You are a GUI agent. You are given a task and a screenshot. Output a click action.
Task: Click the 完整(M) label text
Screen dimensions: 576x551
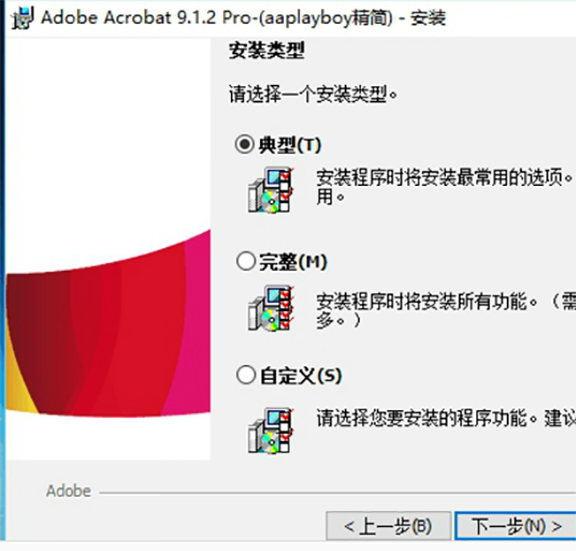[293, 262]
